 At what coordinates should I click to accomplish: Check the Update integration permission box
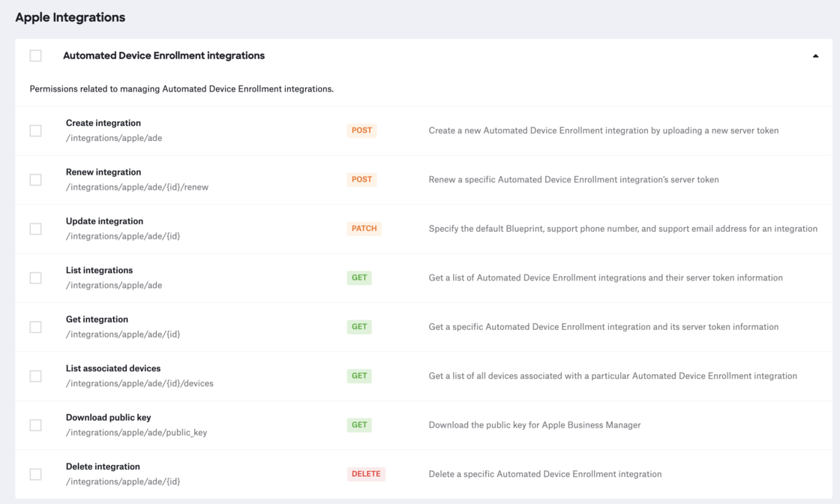click(x=35, y=228)
